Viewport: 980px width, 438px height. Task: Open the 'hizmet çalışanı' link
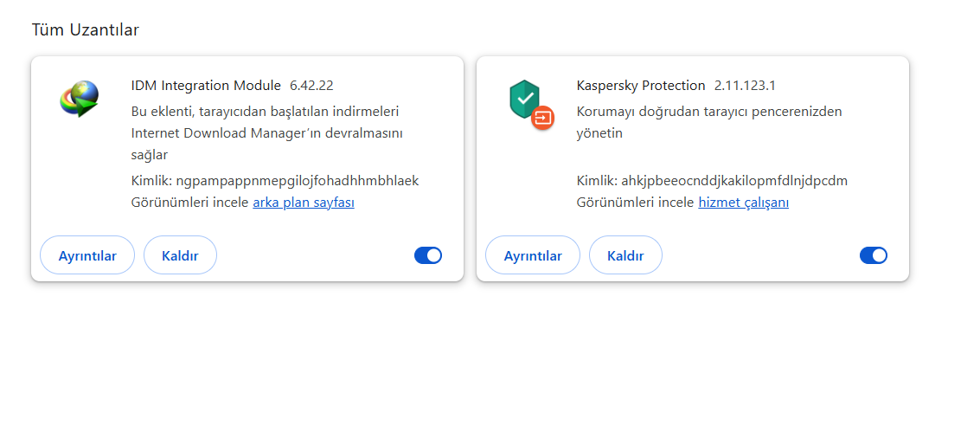(744, 203)
